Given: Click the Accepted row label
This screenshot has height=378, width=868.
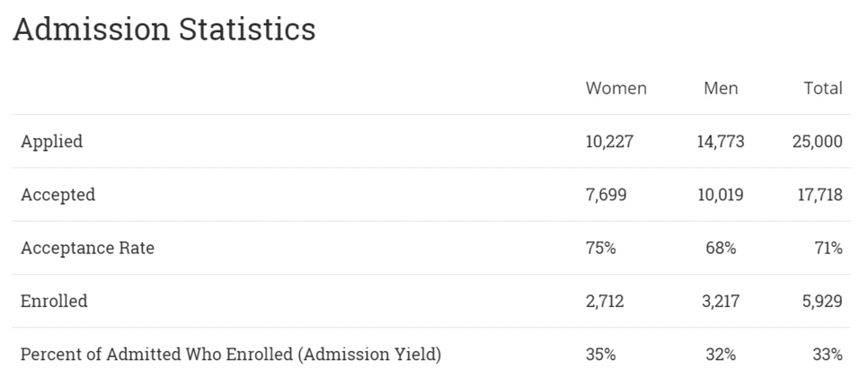Looking at the screenshot, I should pos(58,195).
